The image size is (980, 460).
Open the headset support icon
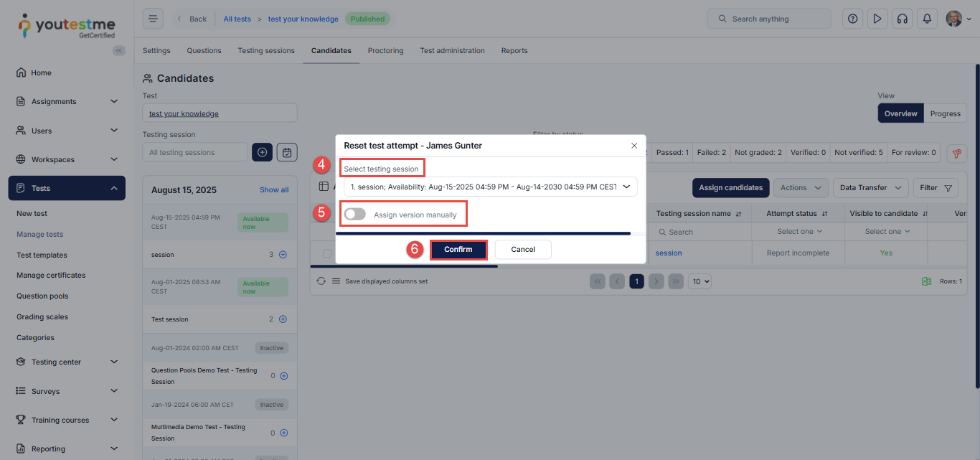pos(902,19)
